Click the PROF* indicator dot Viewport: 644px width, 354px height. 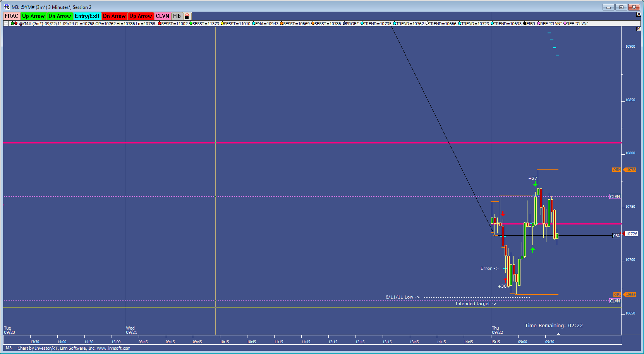(x=344, y=24)
